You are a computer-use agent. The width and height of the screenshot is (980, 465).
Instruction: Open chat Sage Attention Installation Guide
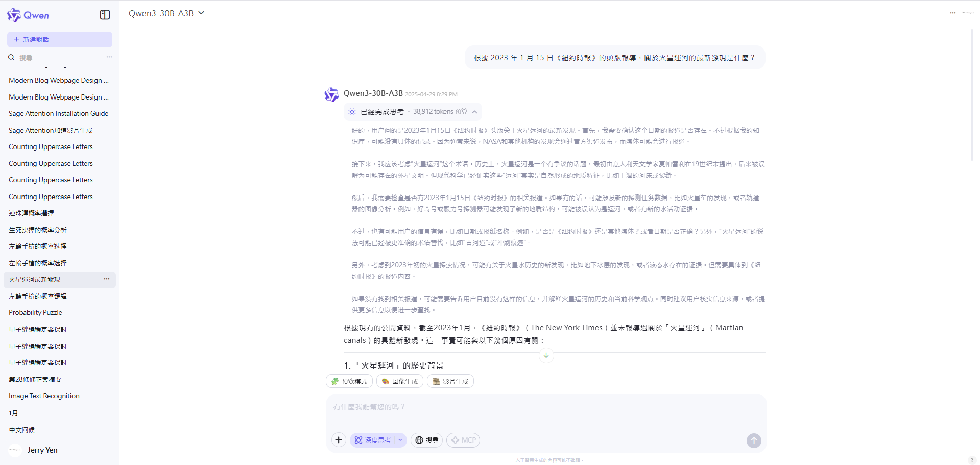coord(59,113)
